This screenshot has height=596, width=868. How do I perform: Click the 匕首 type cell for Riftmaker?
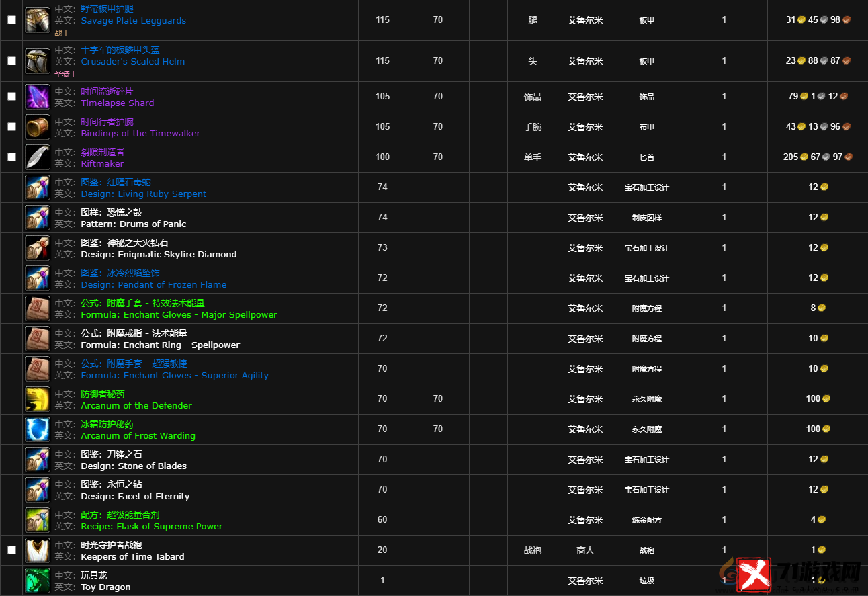point(647,157)
